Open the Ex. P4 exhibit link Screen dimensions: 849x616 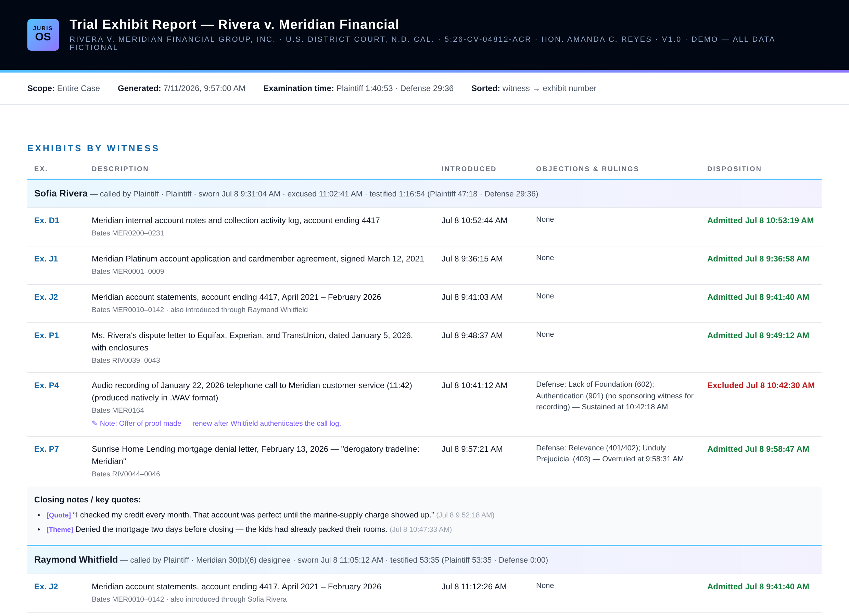47,385
